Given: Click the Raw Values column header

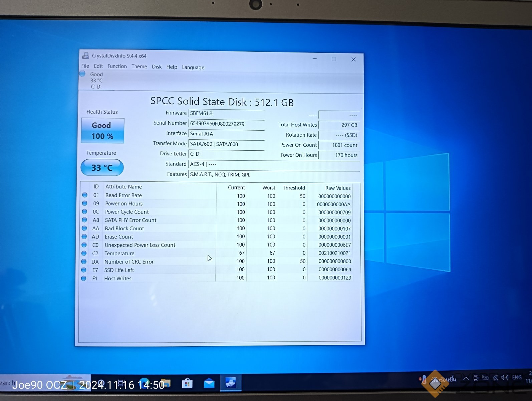Looking at the screenshot, I should pyautogui.click(x=338, y=188).
